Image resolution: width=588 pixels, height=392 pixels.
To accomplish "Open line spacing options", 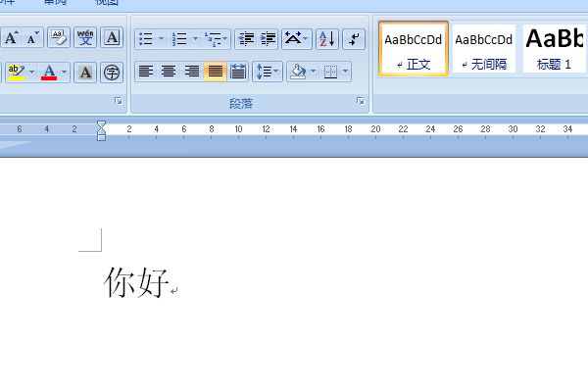I will point(268,72).
